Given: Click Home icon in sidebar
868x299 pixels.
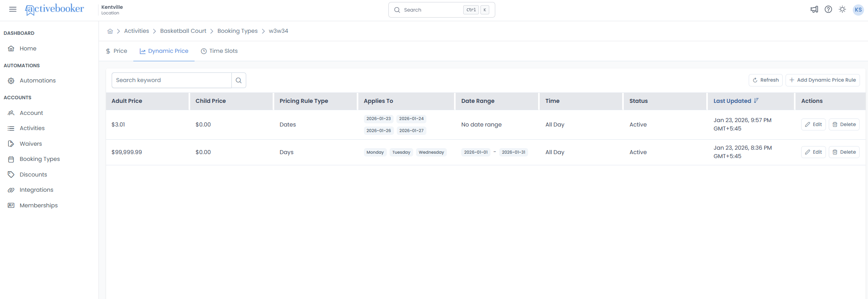Looking at the screenshot, I should click(x=11, y=48).
